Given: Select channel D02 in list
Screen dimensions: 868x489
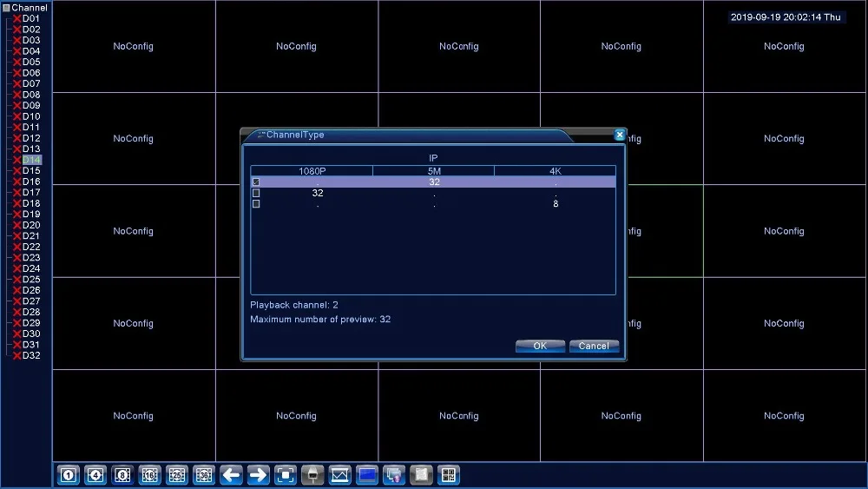Looking at the screenshot, I should pos(31,30).
